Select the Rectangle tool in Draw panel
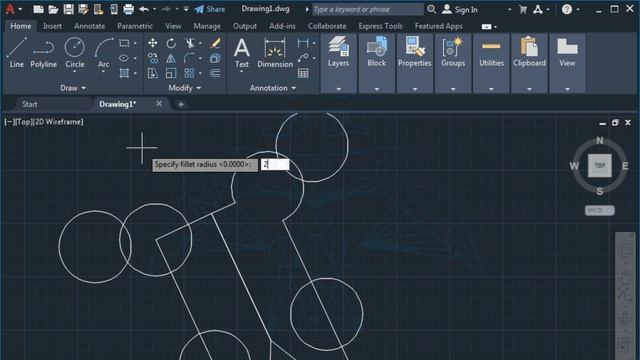640x360 pixels. pyautogui.click(x=124, y=43)
